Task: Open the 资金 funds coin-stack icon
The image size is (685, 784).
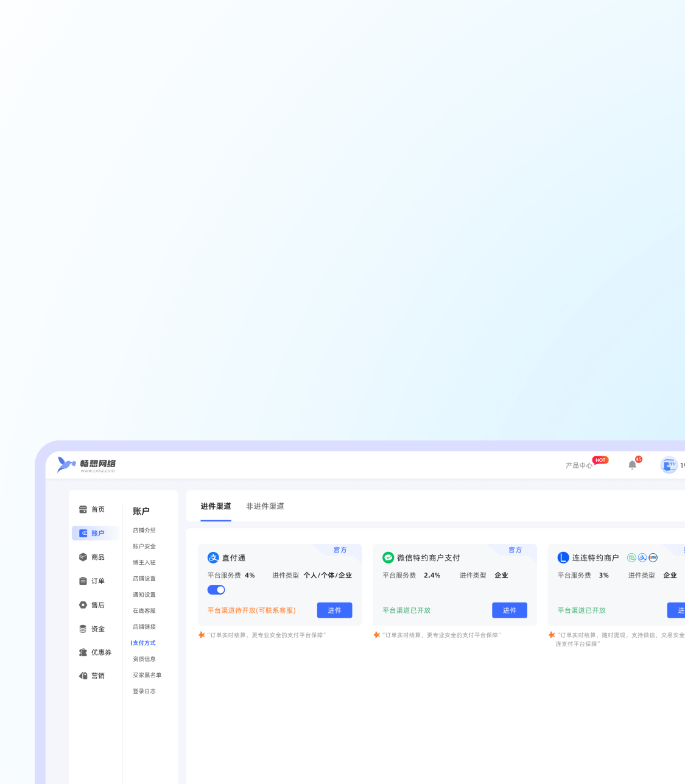Action: click(83, 629)
